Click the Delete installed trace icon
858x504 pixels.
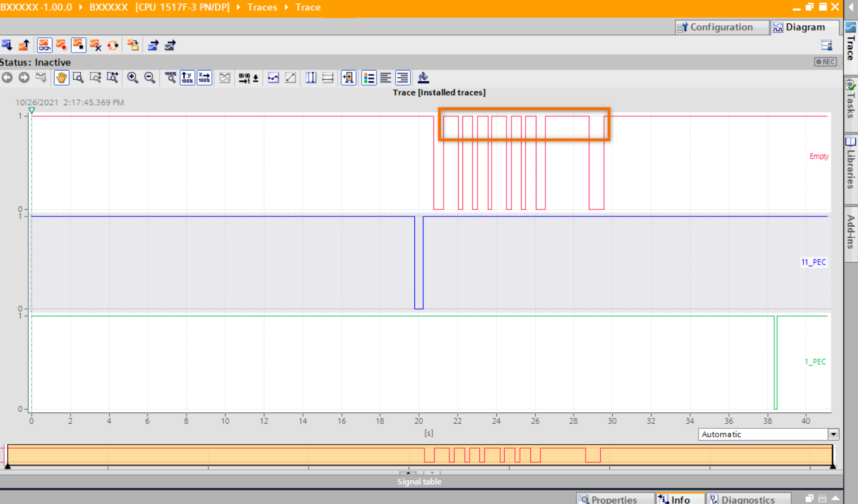click(x=96, y=45)
